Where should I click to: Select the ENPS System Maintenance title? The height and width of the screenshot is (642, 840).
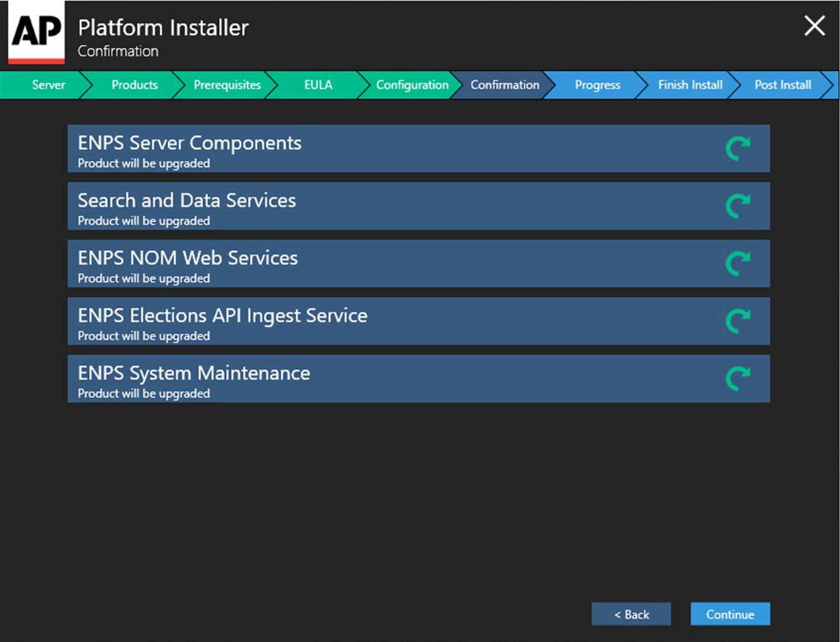194,373
